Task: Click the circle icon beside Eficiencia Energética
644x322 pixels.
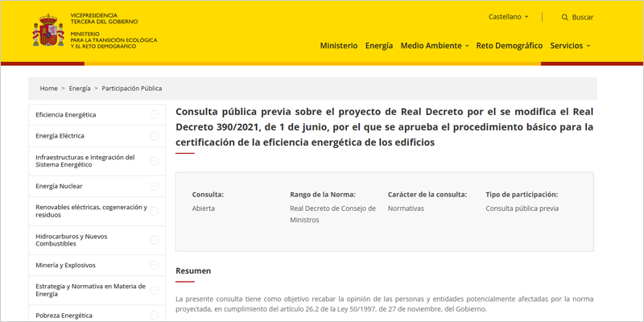Action: (x=154, y=115)
